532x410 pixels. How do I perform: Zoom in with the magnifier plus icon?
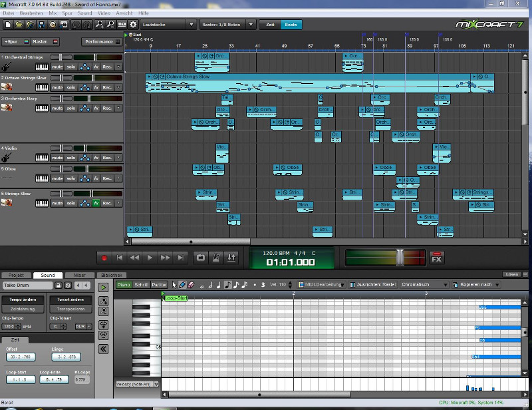point(99,25)
